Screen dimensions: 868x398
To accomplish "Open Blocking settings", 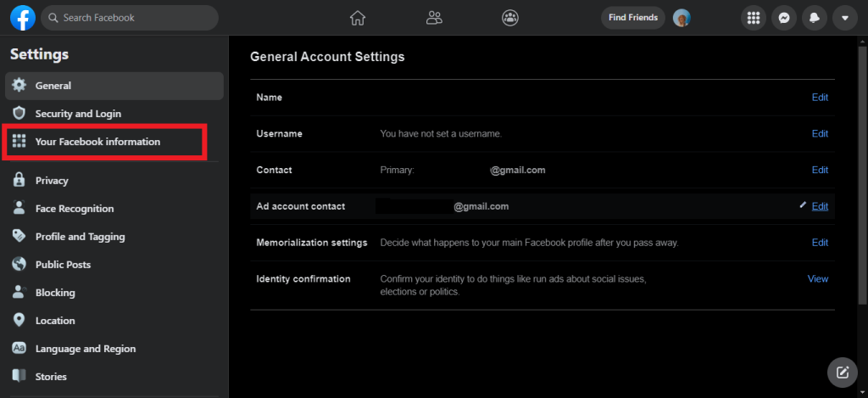I will (114, 293).
